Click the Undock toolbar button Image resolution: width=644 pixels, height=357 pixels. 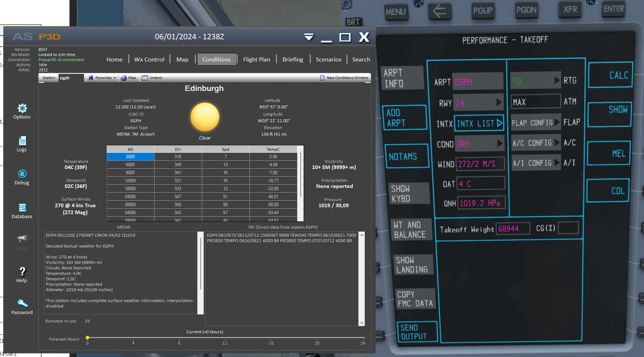[x=152, y=78]
